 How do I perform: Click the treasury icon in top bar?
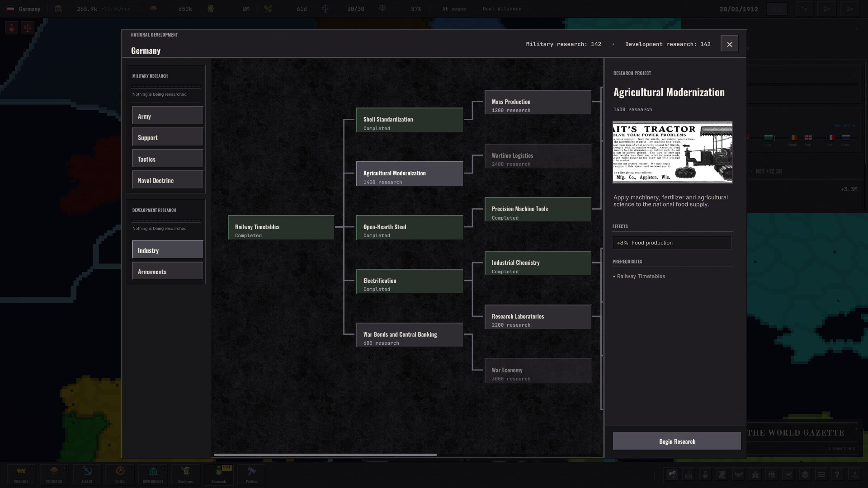click(x=58, y=9)
